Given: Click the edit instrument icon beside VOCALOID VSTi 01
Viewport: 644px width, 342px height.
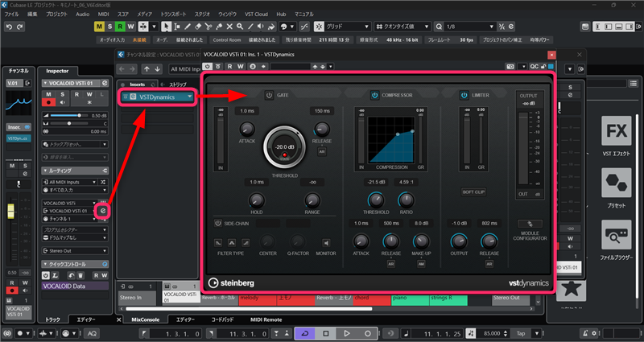Looking at the screenshot, I should point(103,211).
